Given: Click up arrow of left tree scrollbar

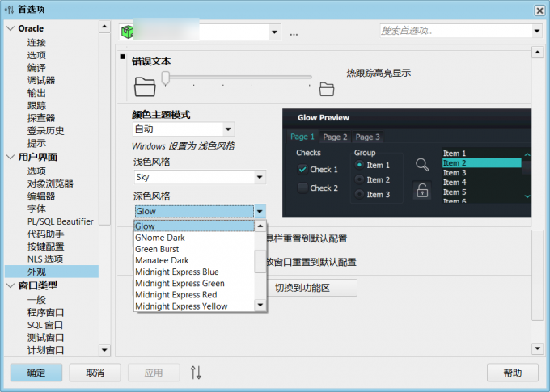Looking at the screenshot, I should [104, 27].
